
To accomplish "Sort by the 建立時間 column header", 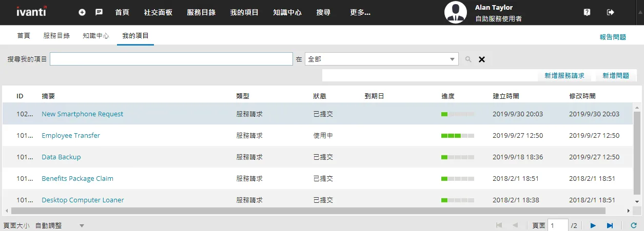I will (x=506, y=96).
